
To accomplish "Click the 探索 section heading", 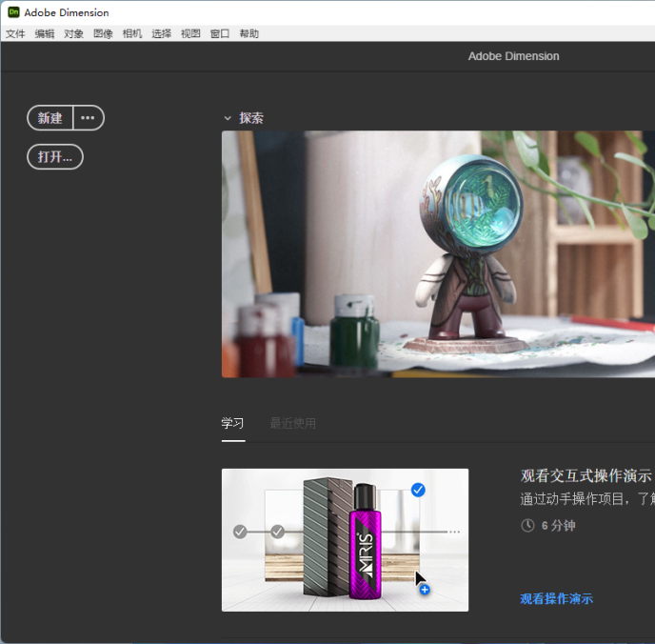I will (251, 118).
